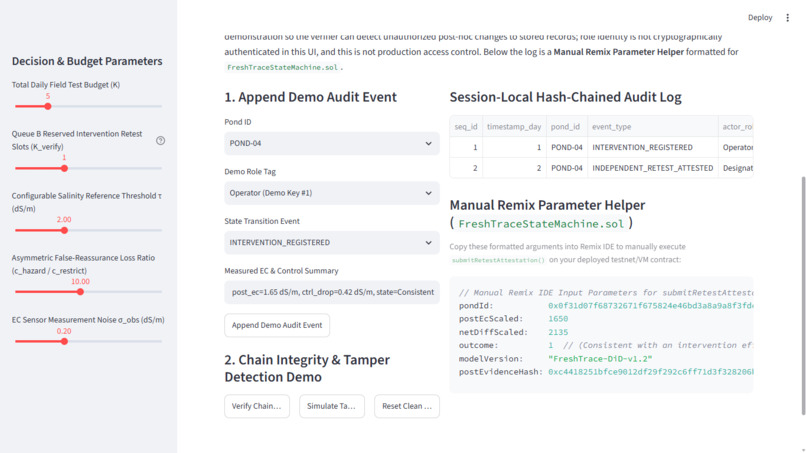
Task: Sort by the seq_id column header
Action: (466, 126)
